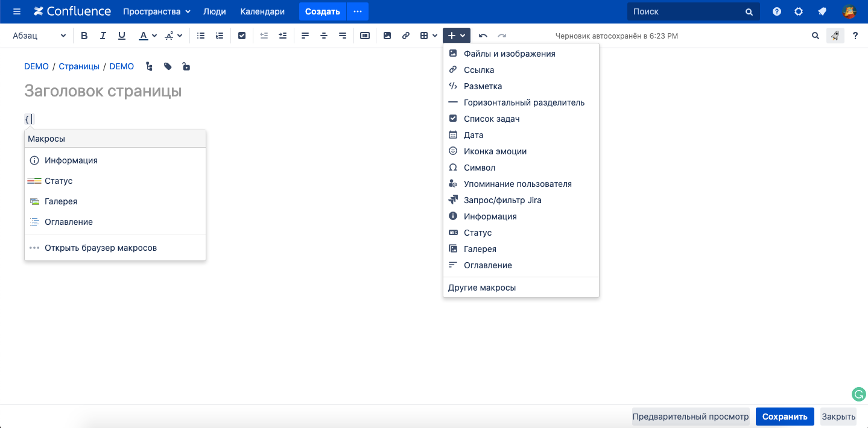Click Открыть браузер макросов

pyautogui.click(x=115, y=248)
